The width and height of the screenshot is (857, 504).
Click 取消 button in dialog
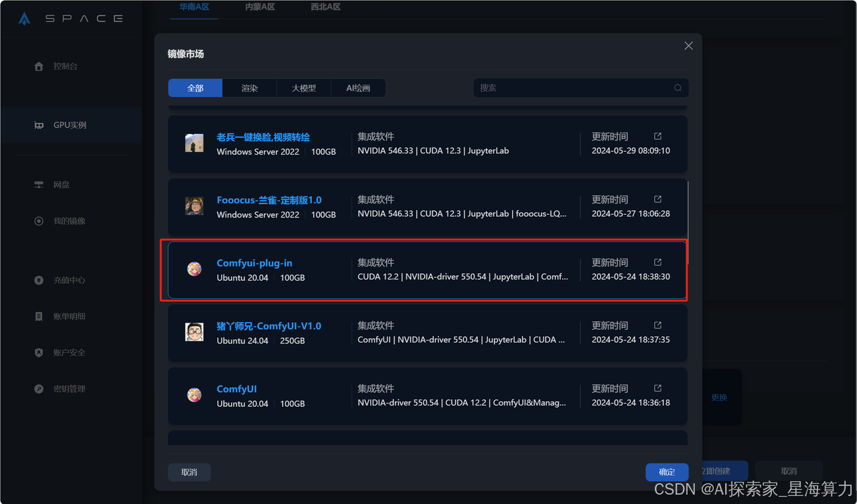click(x=189, y=473)
